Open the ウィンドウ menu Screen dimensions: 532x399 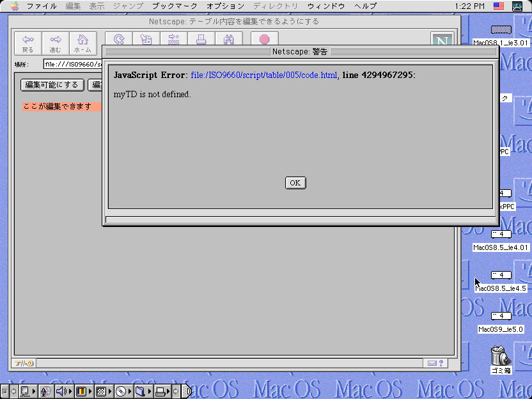pos(326,6)
